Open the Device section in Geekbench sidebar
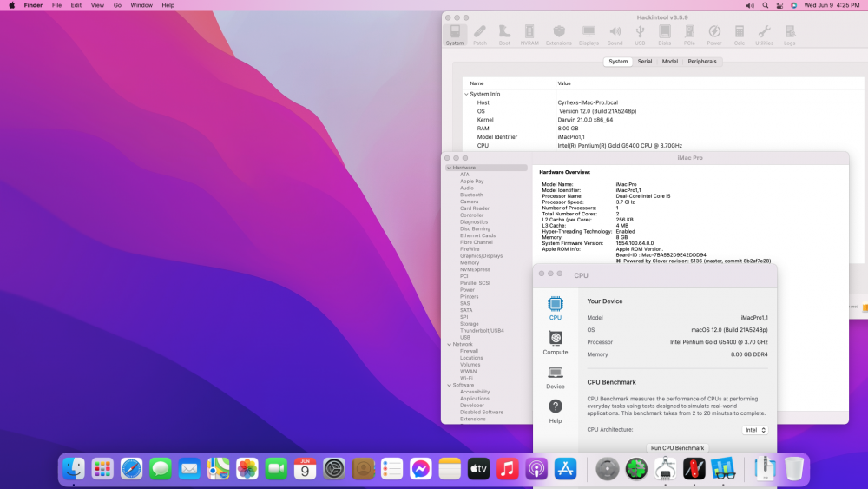Image resolution: width=868 pixels, height=489 pixels. click(556, 378)
